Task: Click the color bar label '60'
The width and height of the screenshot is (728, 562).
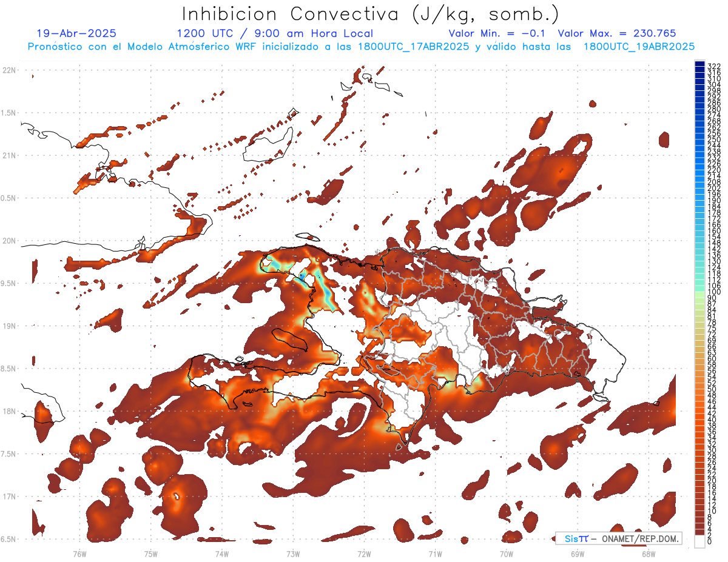Action: [712, 358]
